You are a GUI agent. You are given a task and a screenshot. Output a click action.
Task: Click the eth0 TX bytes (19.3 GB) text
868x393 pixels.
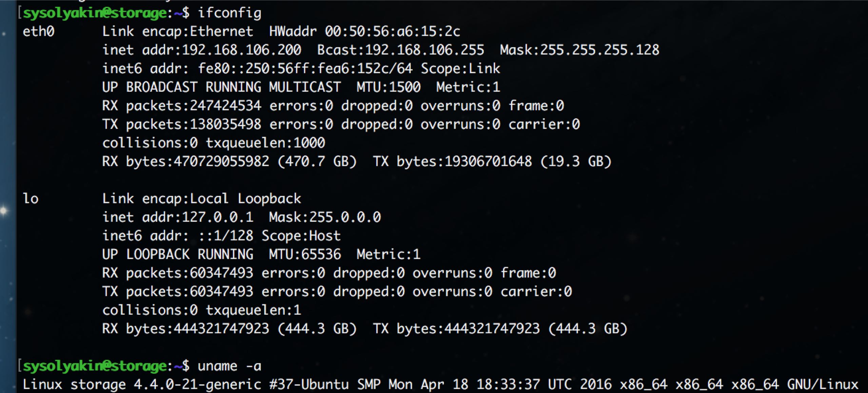pyautogui.click(x=576, y=162)
